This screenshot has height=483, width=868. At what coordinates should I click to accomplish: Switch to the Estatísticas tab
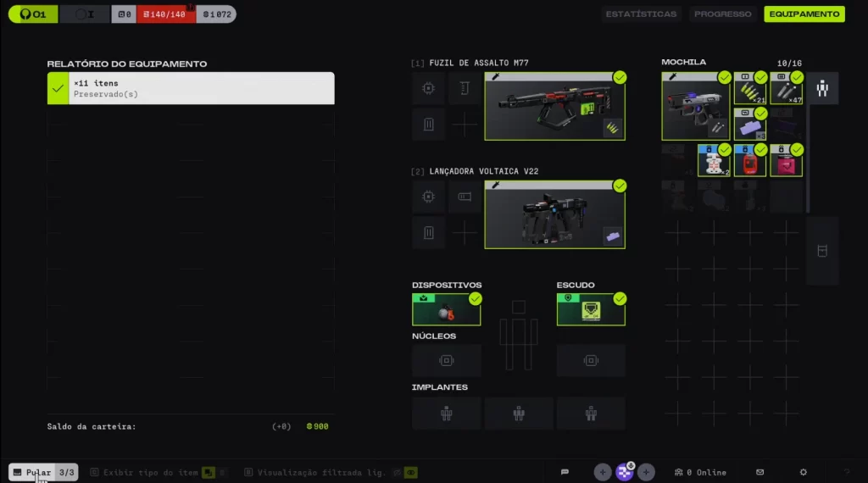point(642,14)
